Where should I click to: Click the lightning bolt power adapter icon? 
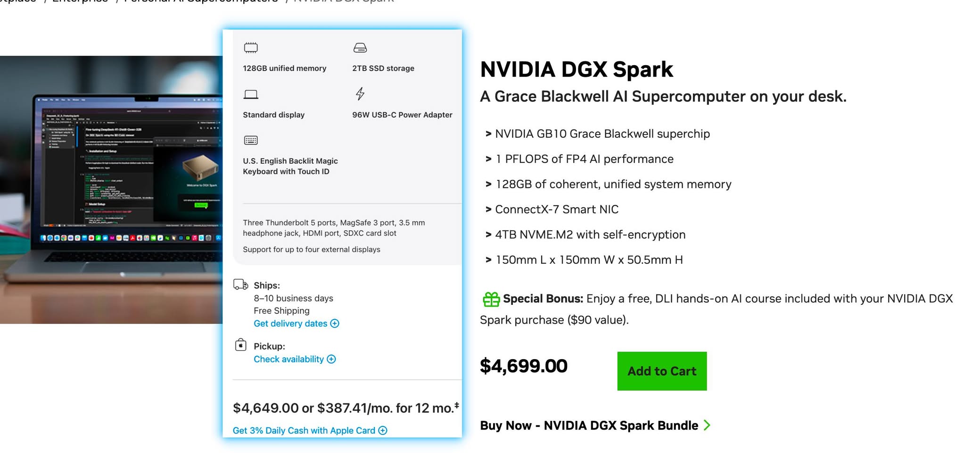360,94
